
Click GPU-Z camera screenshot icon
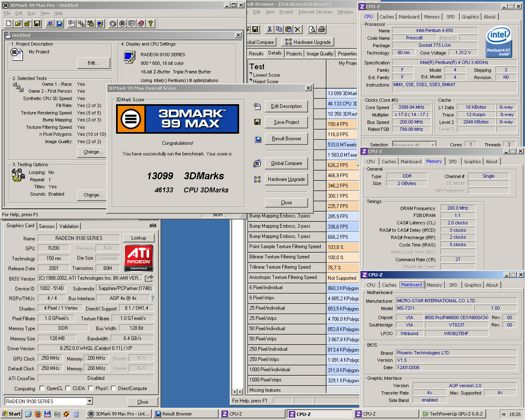pyautogui.click(x=153, y=225)
